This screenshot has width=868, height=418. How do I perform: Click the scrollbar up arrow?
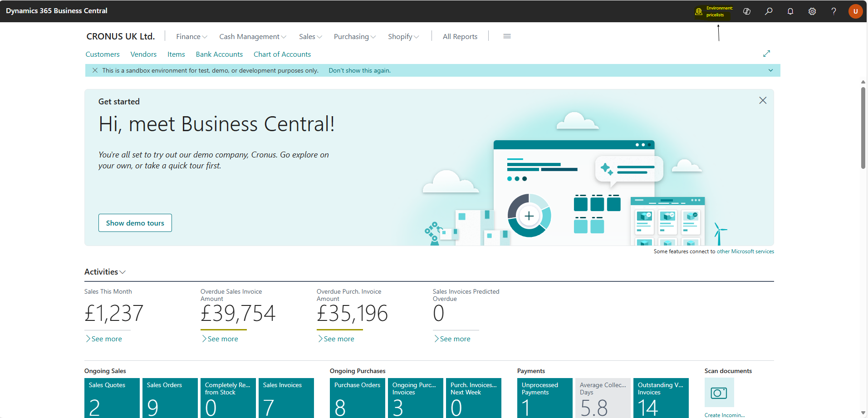863,82
